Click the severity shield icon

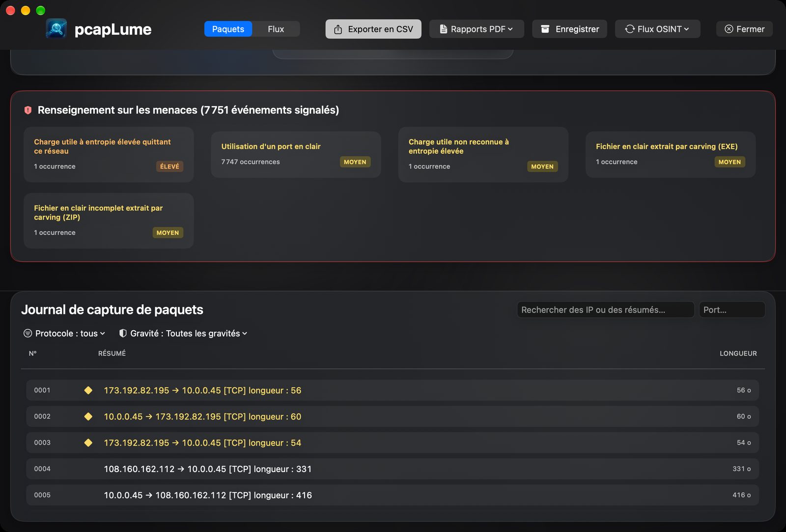[x=123, y=334]
